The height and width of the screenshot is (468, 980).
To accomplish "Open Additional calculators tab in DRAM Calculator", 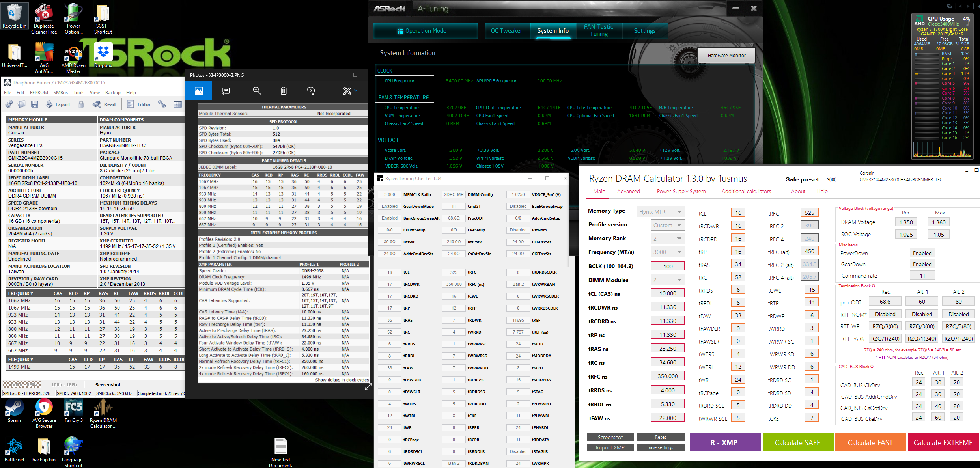I will [746, 191].
